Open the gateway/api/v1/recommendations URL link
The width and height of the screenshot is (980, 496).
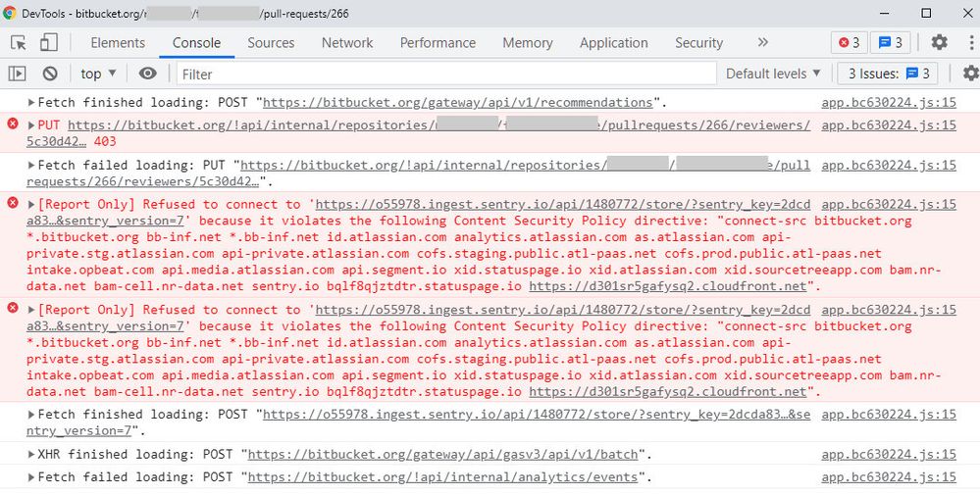point(457,103)
